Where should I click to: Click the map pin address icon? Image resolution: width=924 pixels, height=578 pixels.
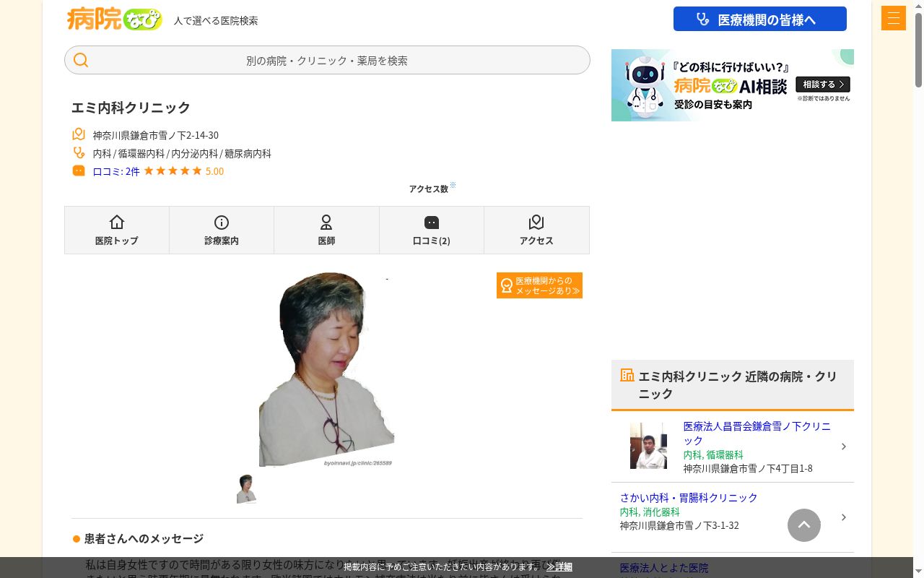(x=79, y=134)
